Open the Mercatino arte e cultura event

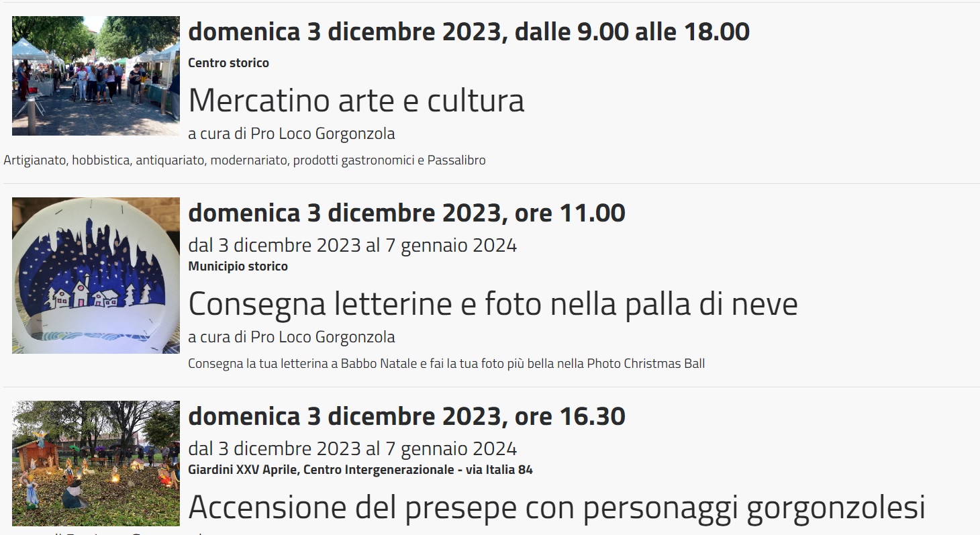pyautogui.click(x=356, y=101)
